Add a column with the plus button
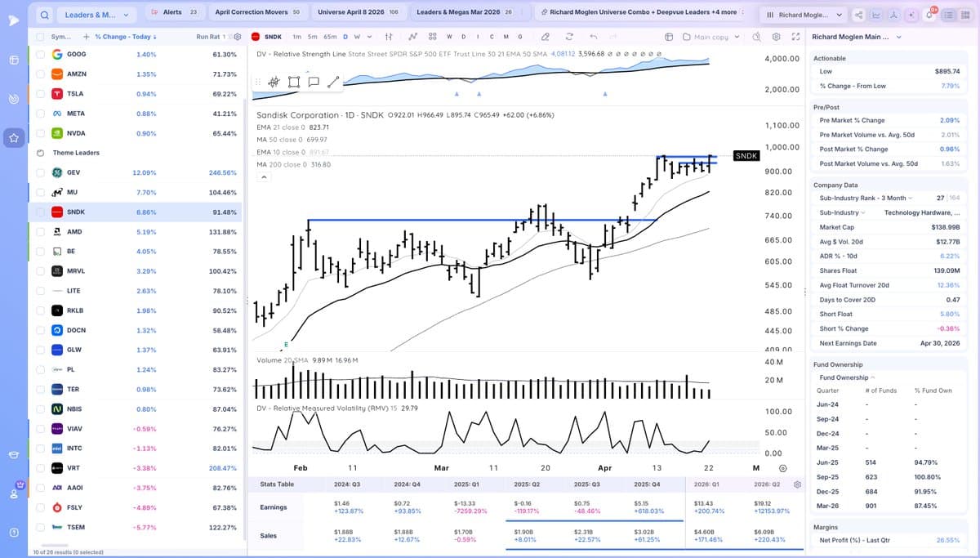 86,37
